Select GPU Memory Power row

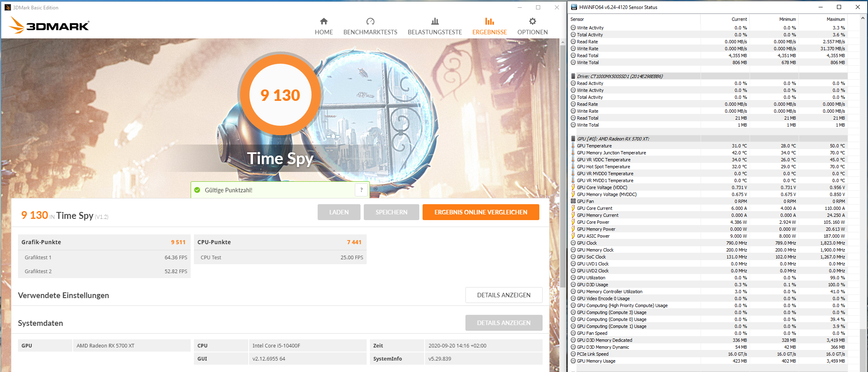pyautogui.click(x=708, y=229)
